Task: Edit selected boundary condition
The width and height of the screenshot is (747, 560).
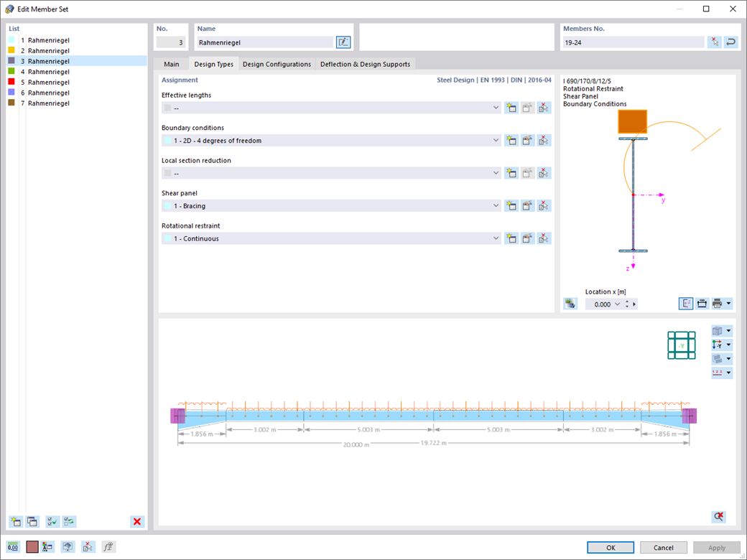Action: [x=527, y=141]
